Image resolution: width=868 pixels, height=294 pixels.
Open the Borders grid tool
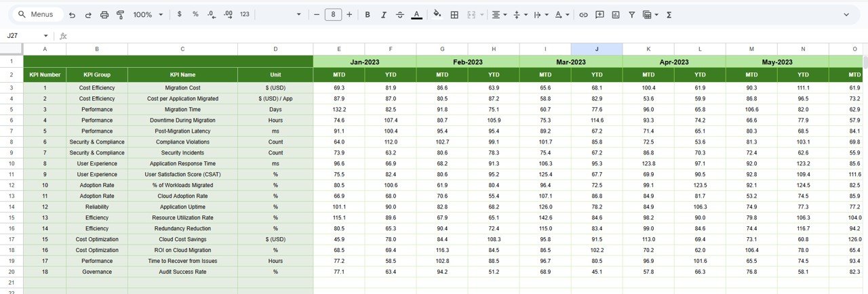[454, 14]
